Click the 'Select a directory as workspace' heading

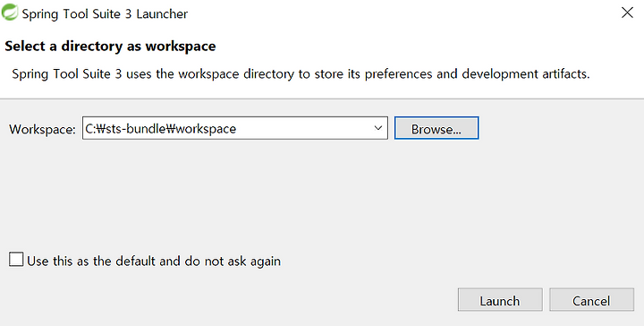(x=110, y=46)
